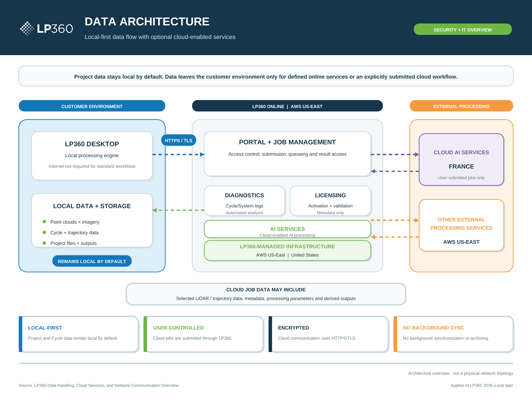Click the orange accent bar on NO BACKGROUND SYNC card
Viewport: 532px width, 411px height.
[395, 334]
